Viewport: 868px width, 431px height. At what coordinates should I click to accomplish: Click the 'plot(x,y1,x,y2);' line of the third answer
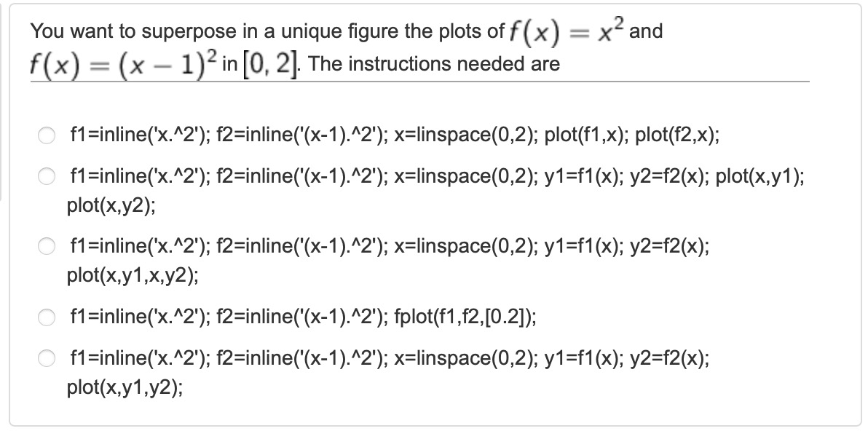[131, 276]
